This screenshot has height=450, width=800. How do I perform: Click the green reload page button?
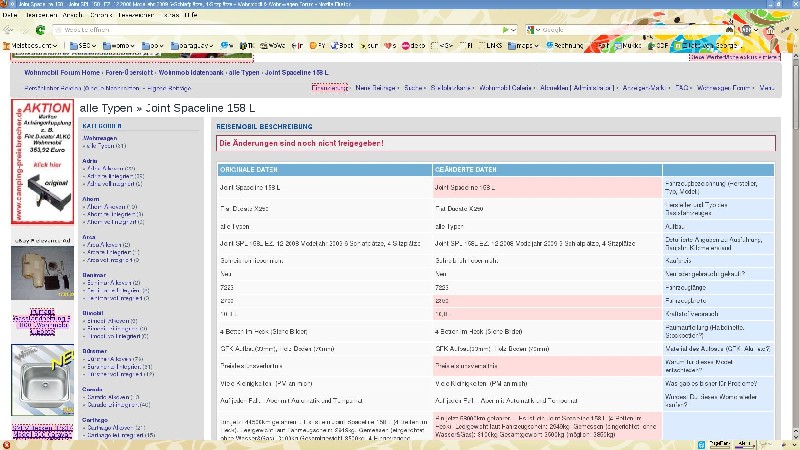point(40,30)
